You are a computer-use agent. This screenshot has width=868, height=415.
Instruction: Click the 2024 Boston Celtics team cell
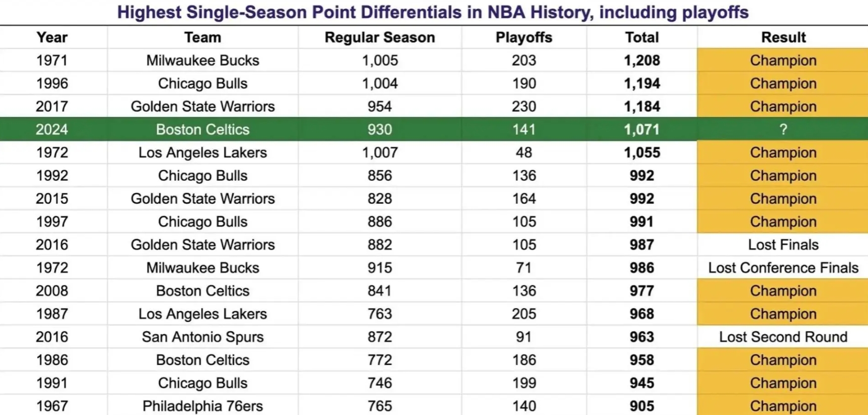pos(202,130)
